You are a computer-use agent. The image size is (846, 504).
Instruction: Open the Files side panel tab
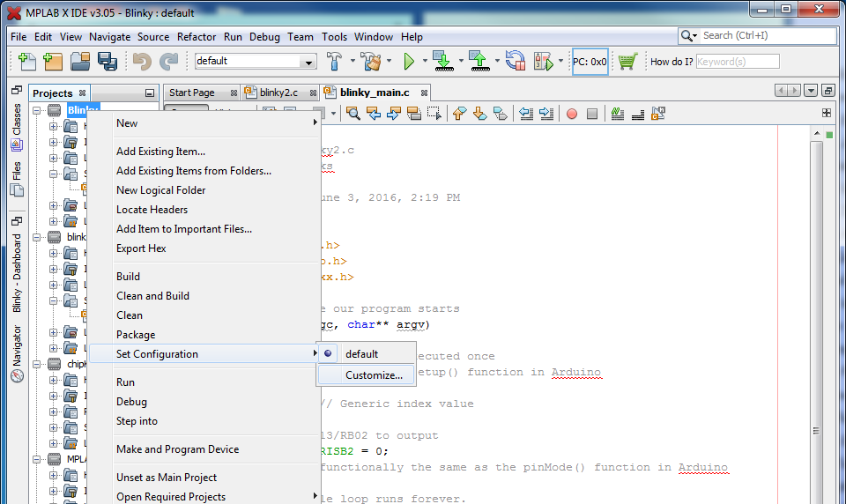[17, 179]
